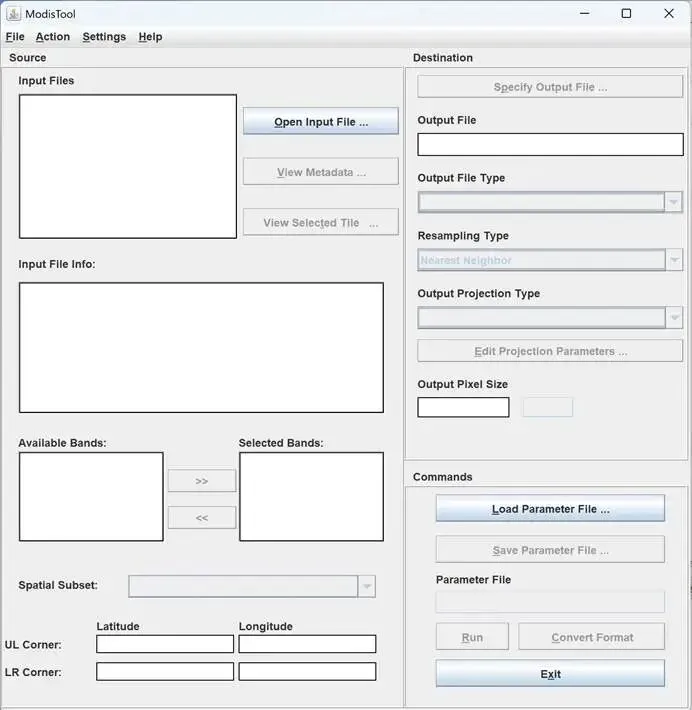Click the Run button
This screenshot has width=692, height=710.
pos(472,637)
